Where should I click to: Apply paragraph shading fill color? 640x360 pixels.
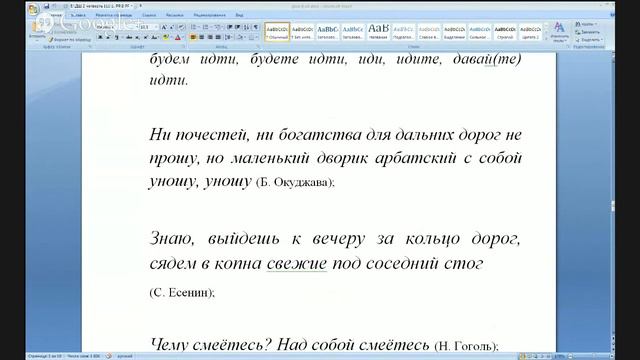point(240,37)
